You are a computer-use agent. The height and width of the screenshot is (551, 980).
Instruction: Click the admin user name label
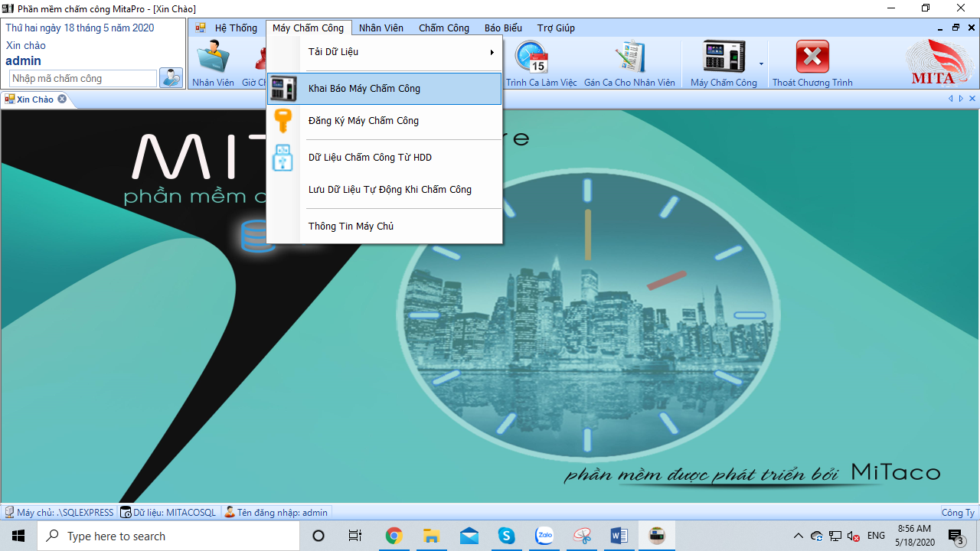pos(24,61)
